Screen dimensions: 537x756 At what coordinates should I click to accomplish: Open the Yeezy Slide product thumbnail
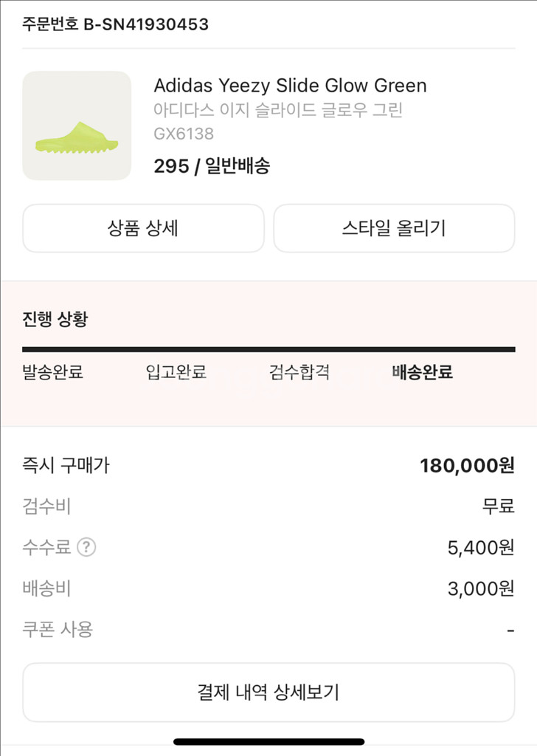tap(77, 126)
